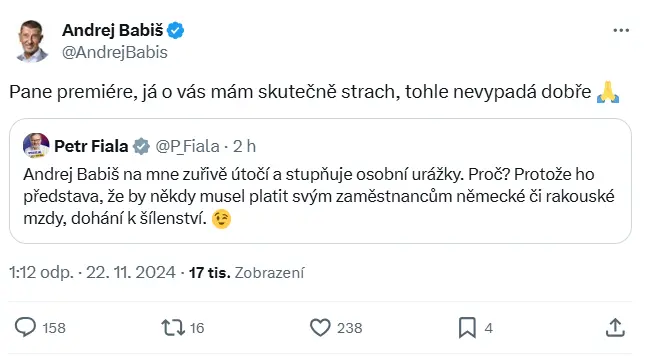Open the three-dot more options menu
647x363 pixels.
621,31
